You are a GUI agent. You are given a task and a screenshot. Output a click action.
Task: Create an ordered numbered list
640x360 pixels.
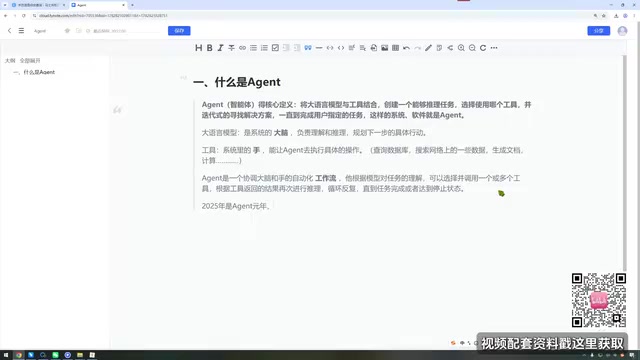coord(264,48)
